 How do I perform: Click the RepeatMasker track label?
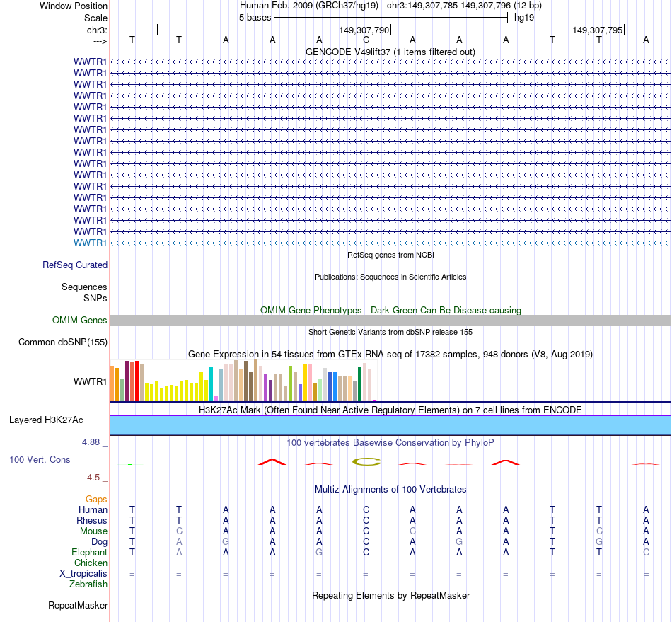(x=78, y=605)
